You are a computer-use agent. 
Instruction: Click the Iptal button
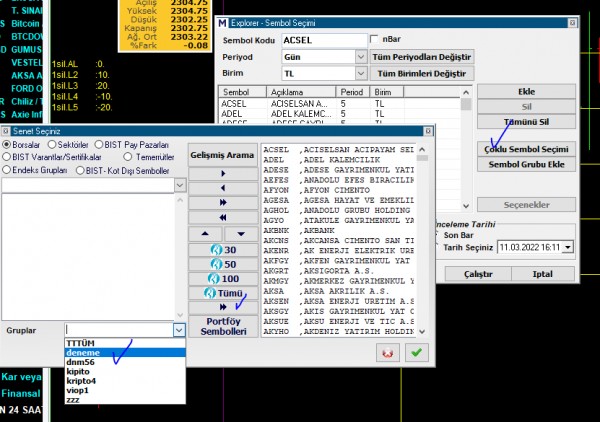tap(543, 274)
